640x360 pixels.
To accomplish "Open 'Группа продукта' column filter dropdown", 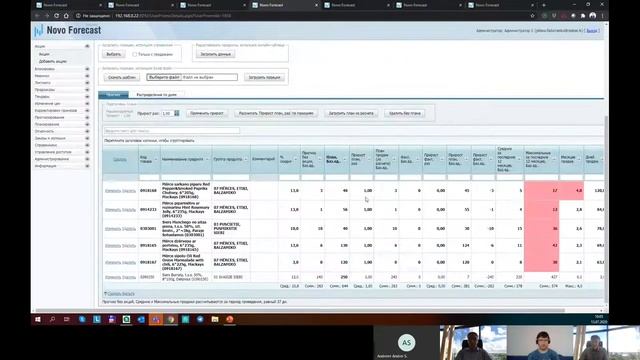I will (x=246, y=160).
